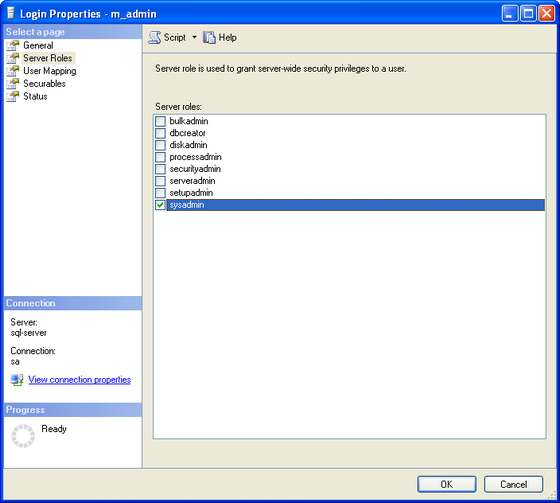Switch to the User Mapping page

point(50,71)
